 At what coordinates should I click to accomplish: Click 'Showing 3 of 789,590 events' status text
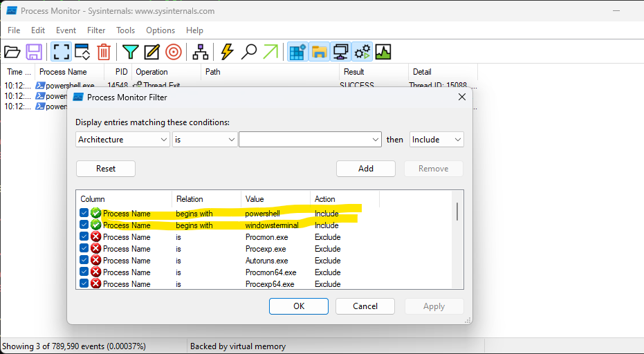(x=74, y=346)
